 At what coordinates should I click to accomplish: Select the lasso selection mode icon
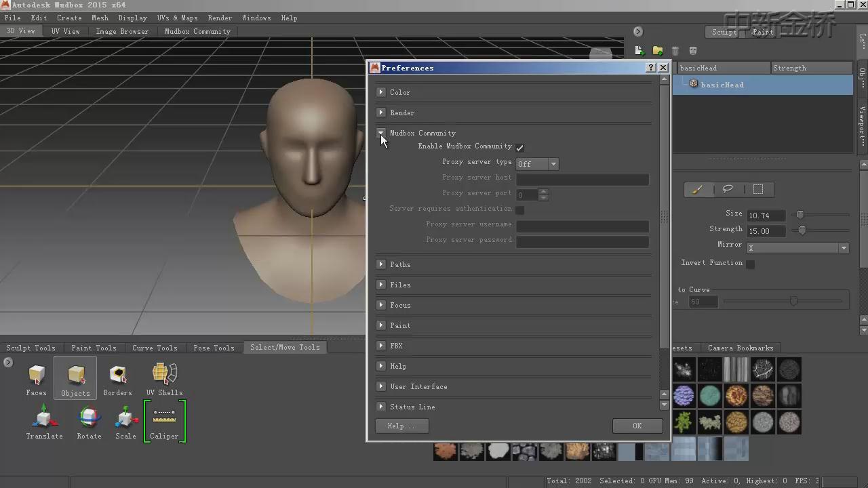point(728,189)
